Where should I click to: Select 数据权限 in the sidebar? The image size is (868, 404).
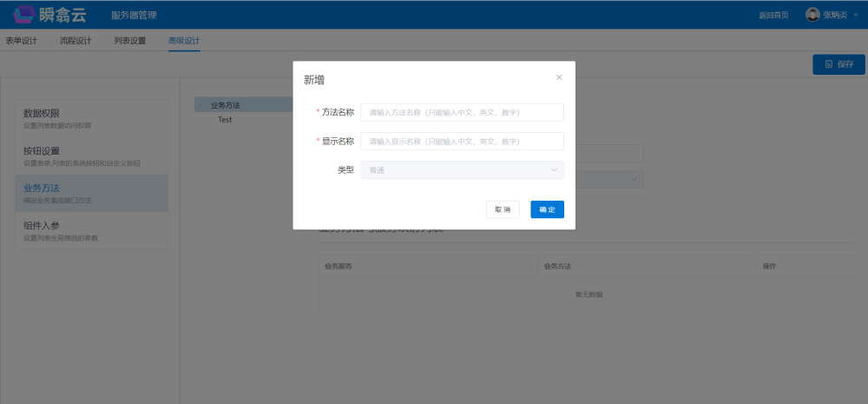tap(90, 118)
